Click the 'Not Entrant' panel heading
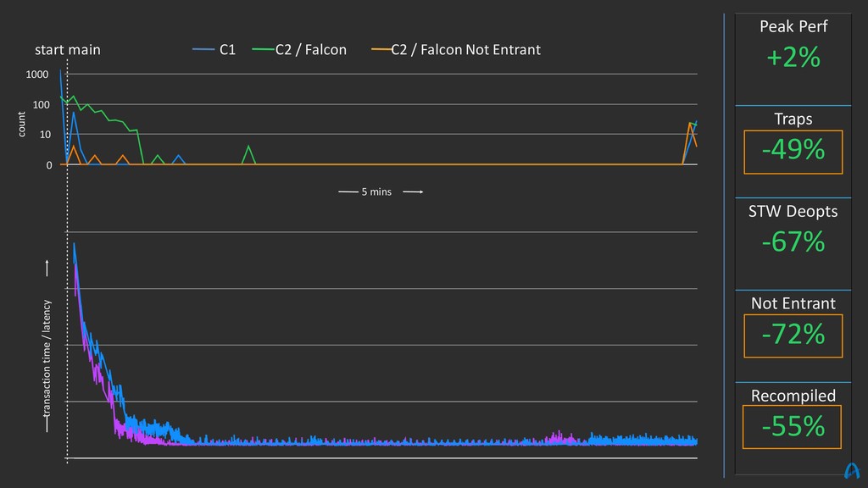868x488 pixels. (793, 303)
